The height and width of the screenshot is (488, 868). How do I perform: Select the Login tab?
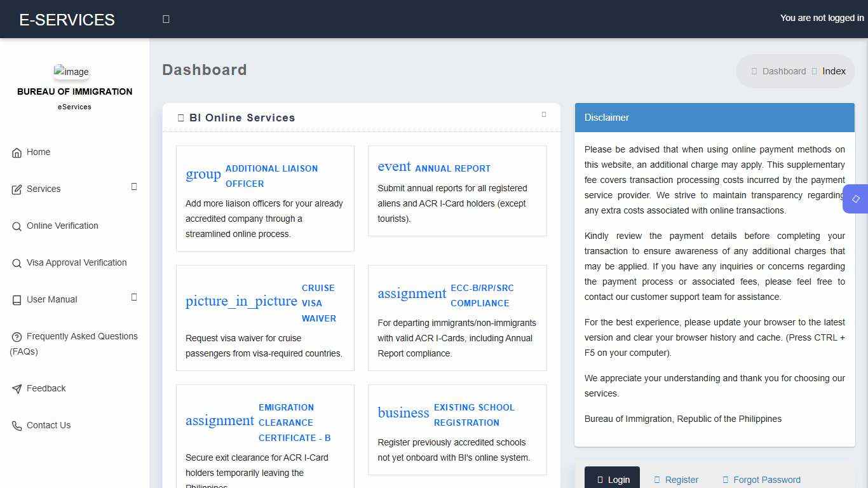[x=613, y=480]
